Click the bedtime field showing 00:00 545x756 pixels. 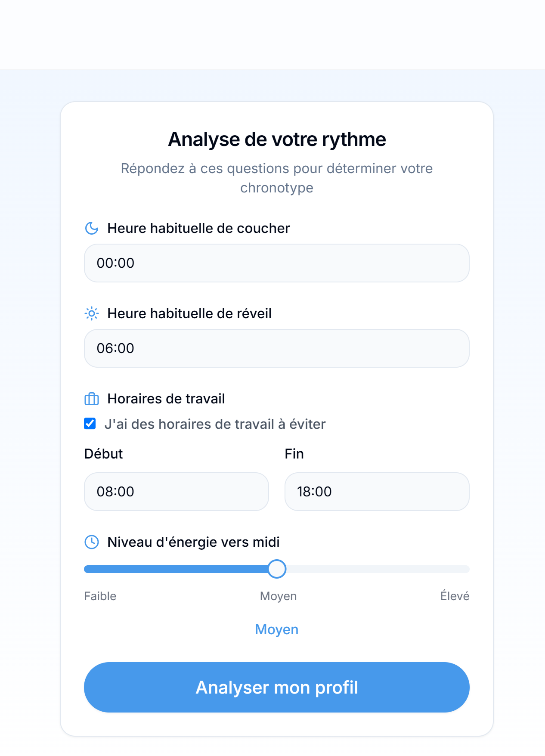click(277, 263)
